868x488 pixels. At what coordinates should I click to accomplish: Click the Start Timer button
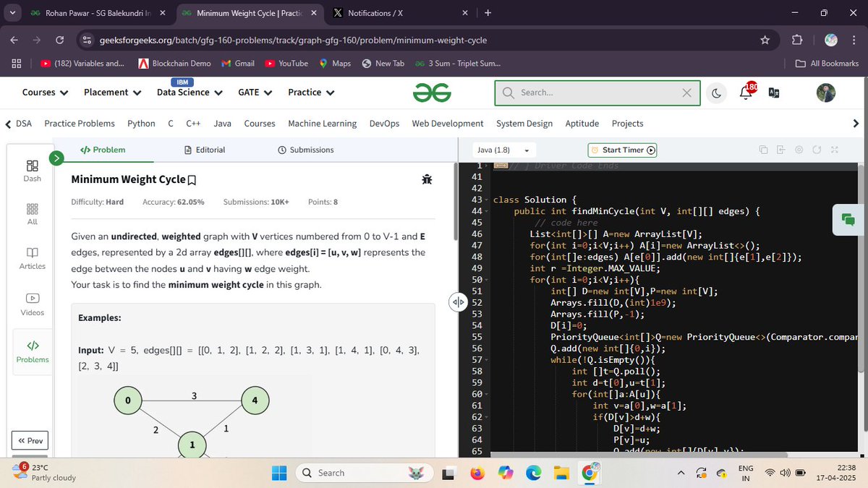coord(622,150)
